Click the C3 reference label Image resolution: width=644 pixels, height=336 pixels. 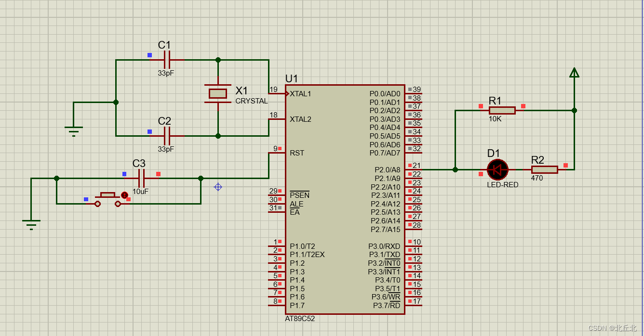pyautogui.click(x=139, y=164)
